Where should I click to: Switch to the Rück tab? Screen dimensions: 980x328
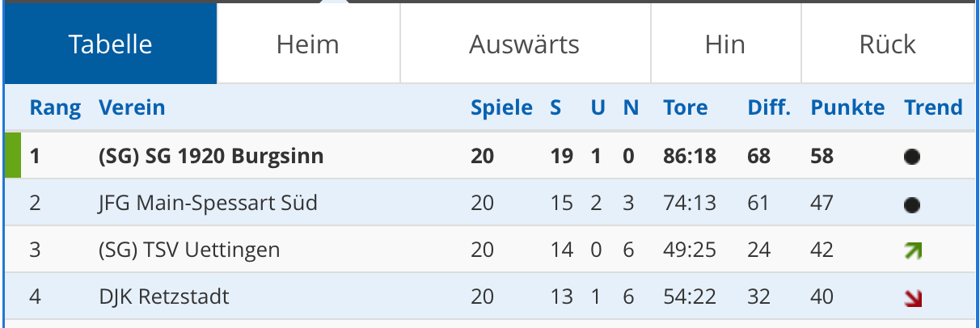(887, 44)
